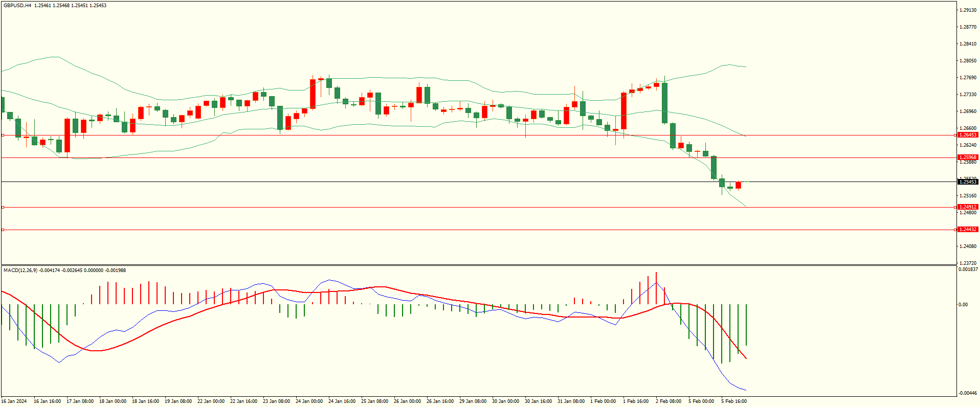Select the red 1.24912 price tag

pos(968,207)
